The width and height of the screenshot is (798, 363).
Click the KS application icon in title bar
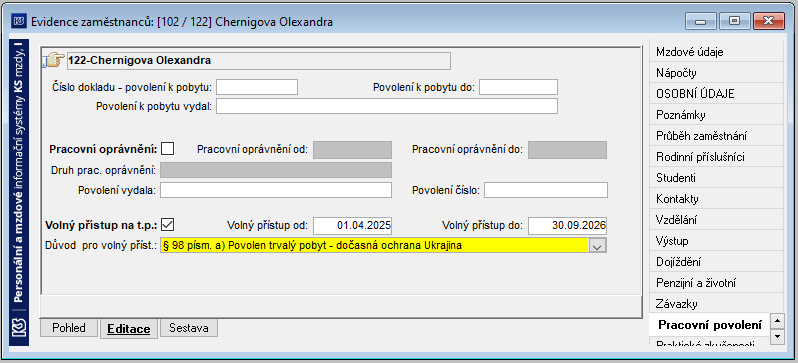click(19, 21)
